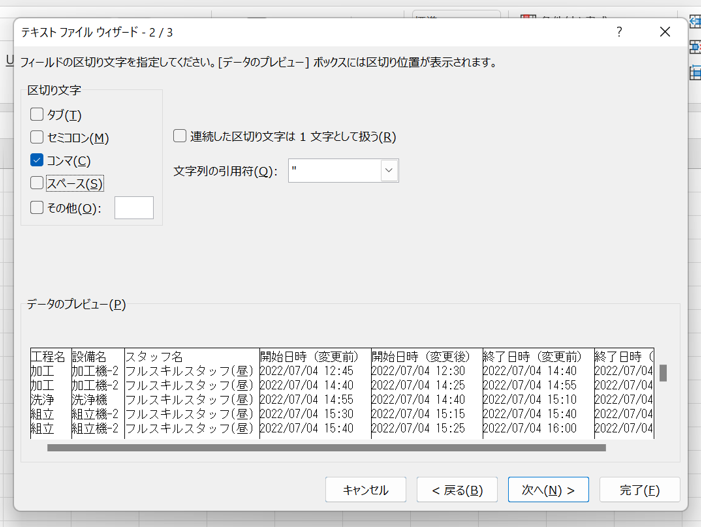The width and height of the screenshot is (703, 528).
Task: Enable the その他(O) delimiter checkbox
Action: 37,208
